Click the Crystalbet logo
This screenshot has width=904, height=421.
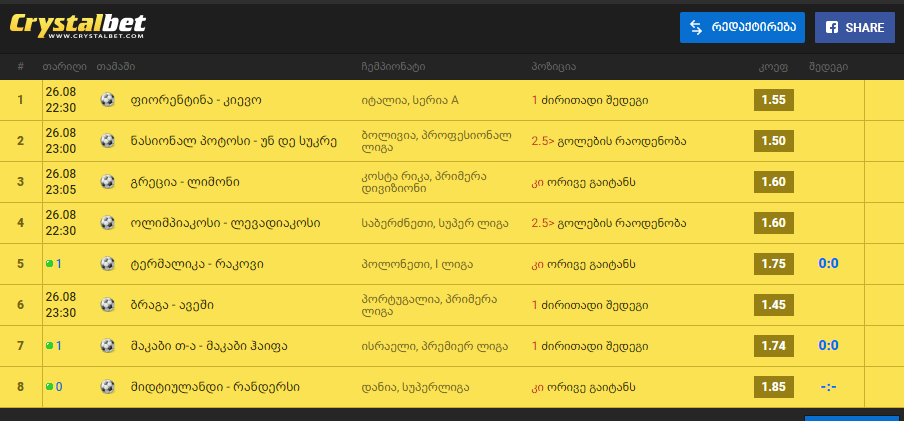pyautogui.click(x=78, y=26)
